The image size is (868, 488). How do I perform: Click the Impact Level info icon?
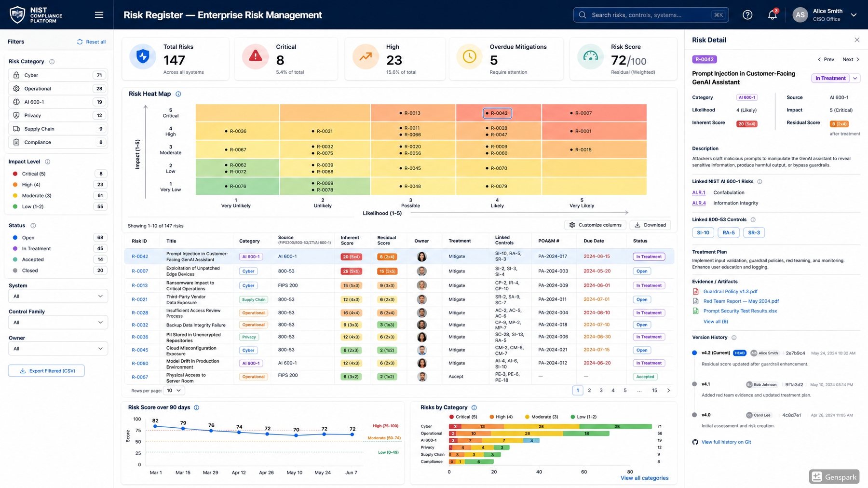pos(48,162)
